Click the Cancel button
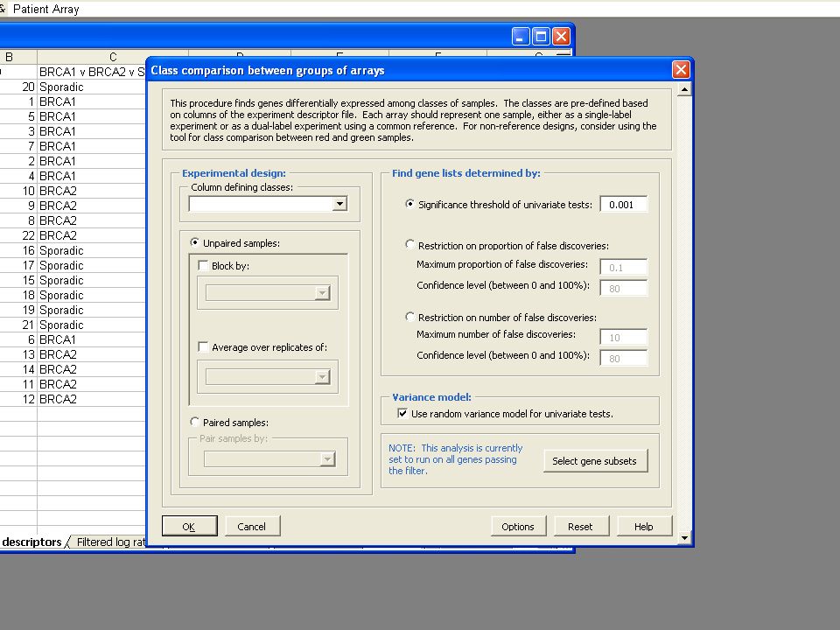Image resolution: width=840 pixels, height=630 pixels. click(x=252, y=526)
